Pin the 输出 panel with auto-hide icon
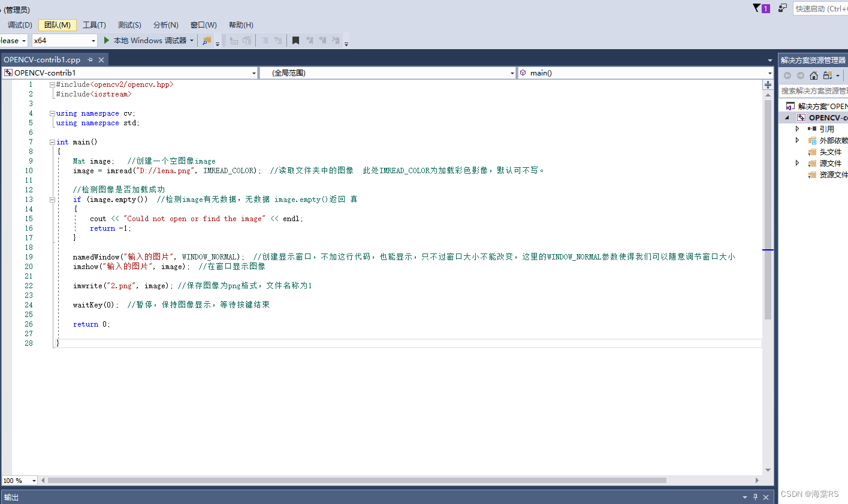 [x=755, y=497]
